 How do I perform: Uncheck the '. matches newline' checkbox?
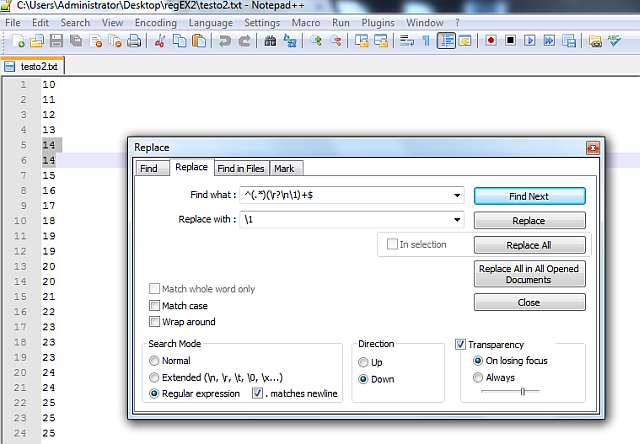pyautogui.click(x=257, y=393)
